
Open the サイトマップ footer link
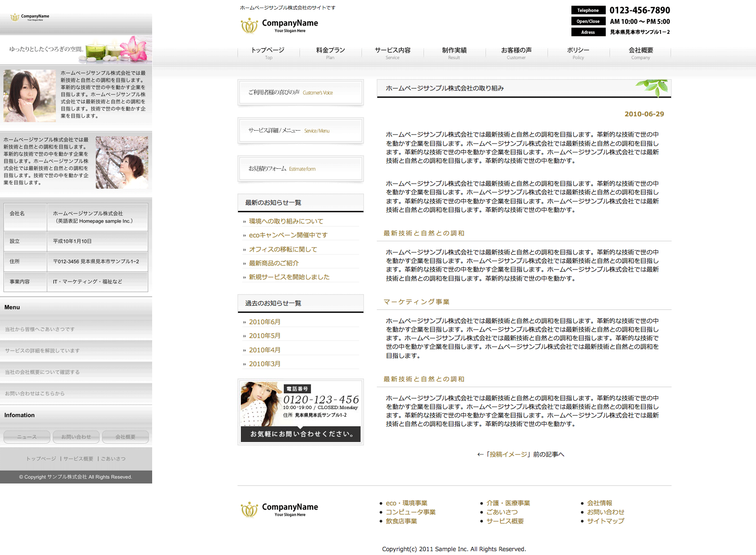click(x=605, y=521)
